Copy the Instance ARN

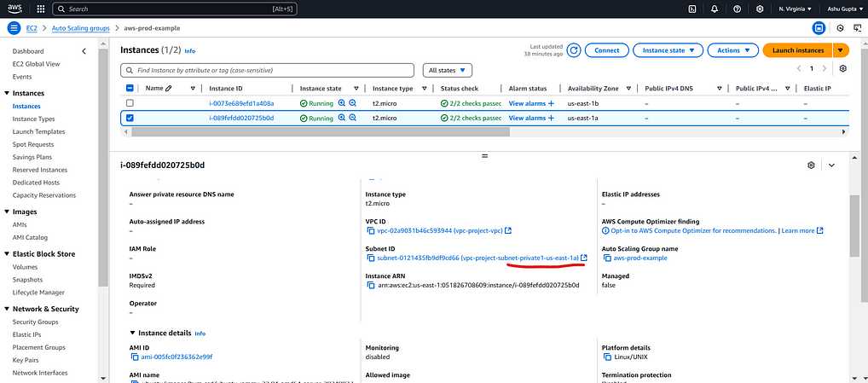(371, 285)
